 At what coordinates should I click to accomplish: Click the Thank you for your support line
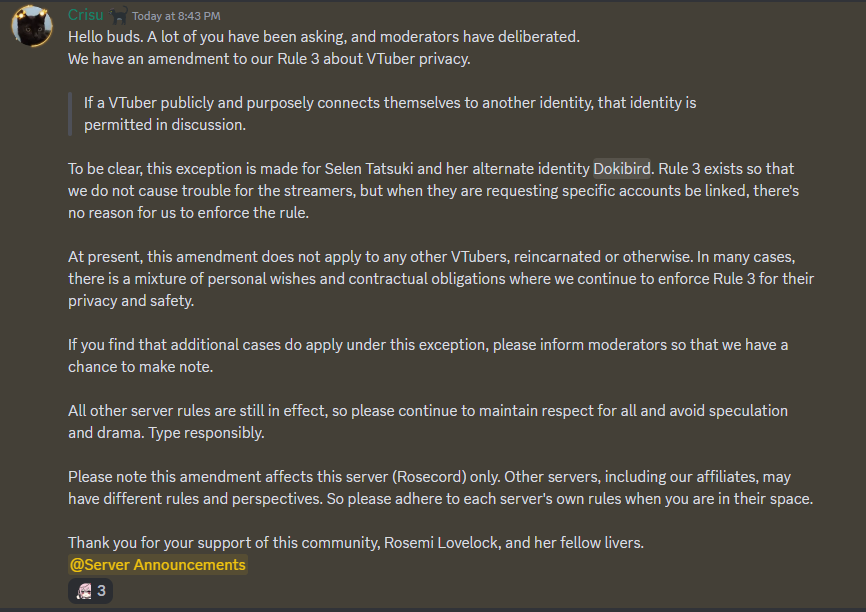[x=356, y=543]
